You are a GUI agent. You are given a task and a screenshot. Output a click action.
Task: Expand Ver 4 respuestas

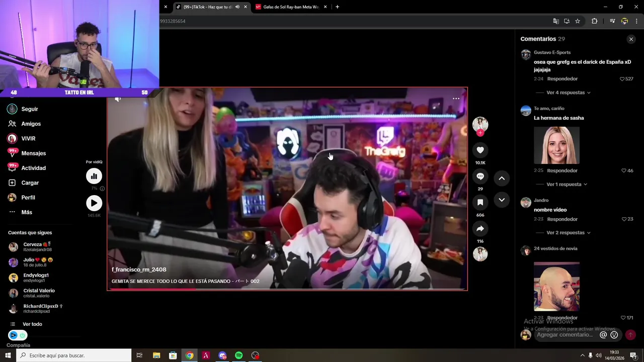[x=568, y=93]
